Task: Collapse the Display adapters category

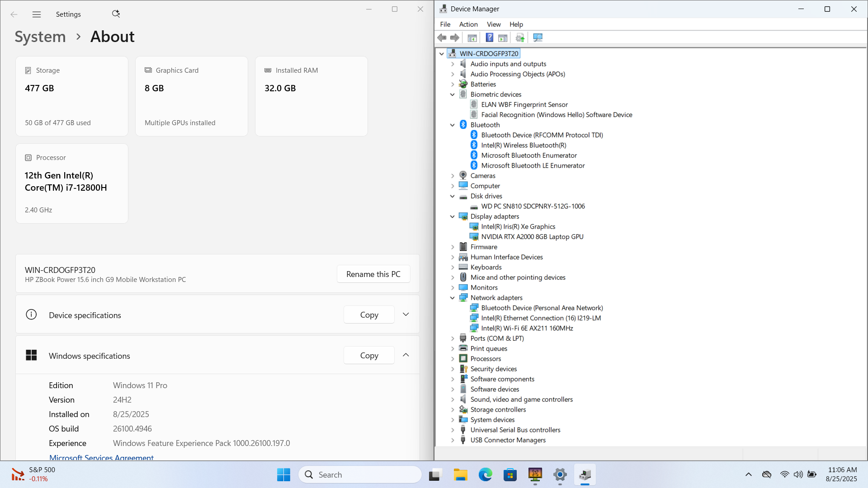Action: 453,216
